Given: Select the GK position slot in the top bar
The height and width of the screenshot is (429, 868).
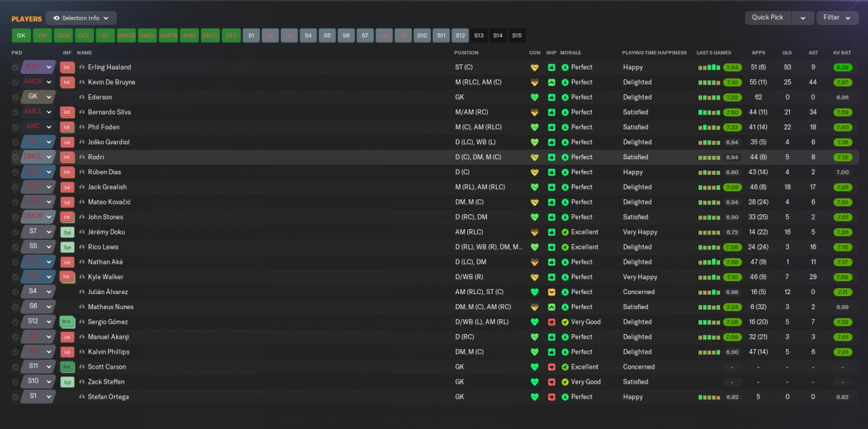Looking at the screenshot, I should point(21,35).
